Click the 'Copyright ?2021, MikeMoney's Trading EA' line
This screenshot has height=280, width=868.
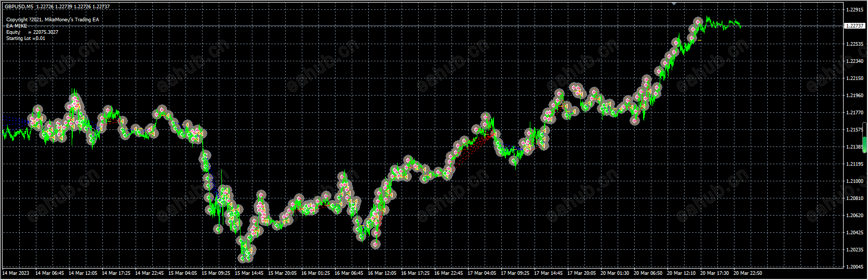click(52, 20)
